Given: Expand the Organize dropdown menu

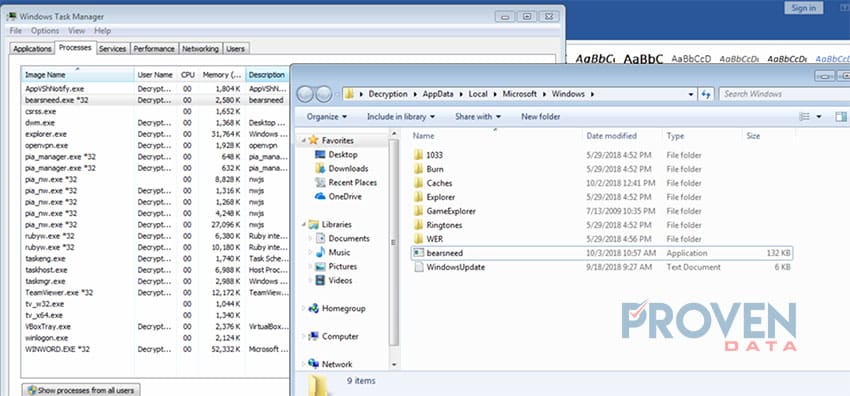Looking at the screenshot, I should (327, 116).
